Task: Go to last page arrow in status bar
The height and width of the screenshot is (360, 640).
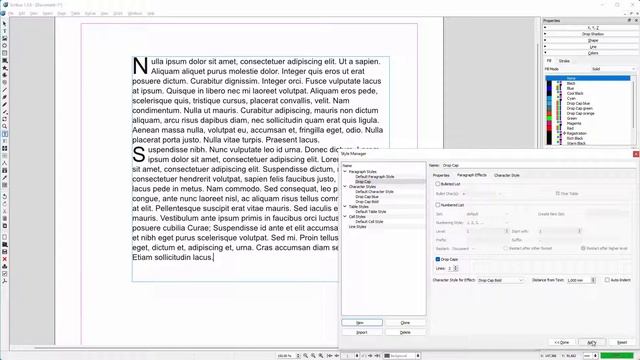Action: click(378, 356)
